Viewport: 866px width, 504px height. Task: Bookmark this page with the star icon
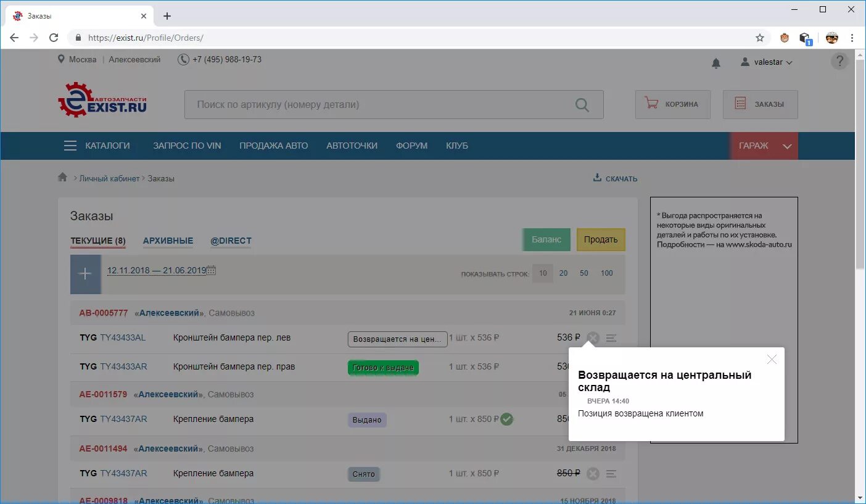[760, 38]
